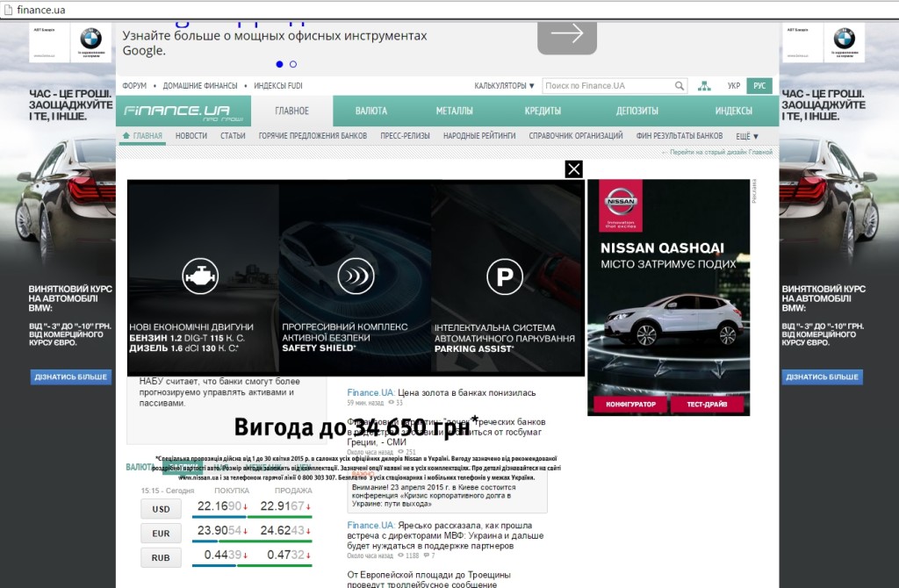Click the Finance.UA logo
Screen dimensions: 899x588
point(183,111)
